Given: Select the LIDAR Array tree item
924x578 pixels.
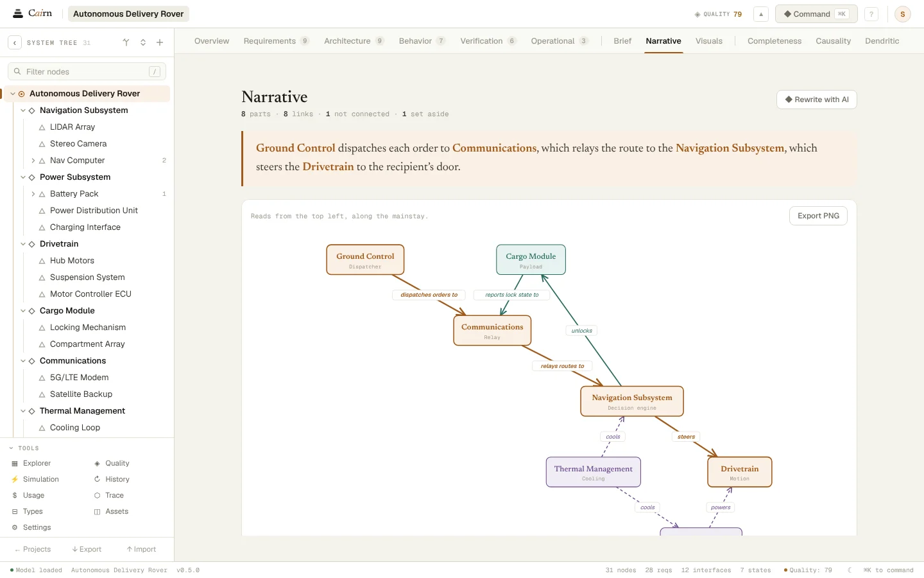Looking at the screenshot, I should [x=72, y=127].
